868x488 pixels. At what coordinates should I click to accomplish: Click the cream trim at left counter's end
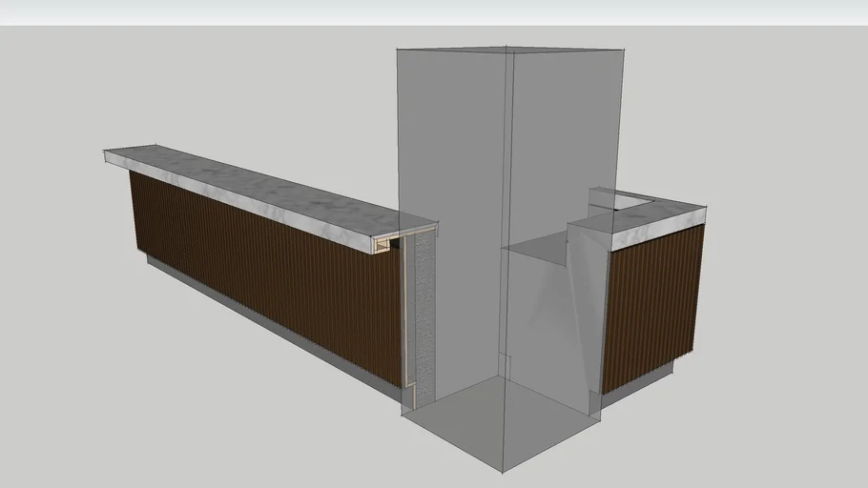pyautogui.click(x=408, y=315)
